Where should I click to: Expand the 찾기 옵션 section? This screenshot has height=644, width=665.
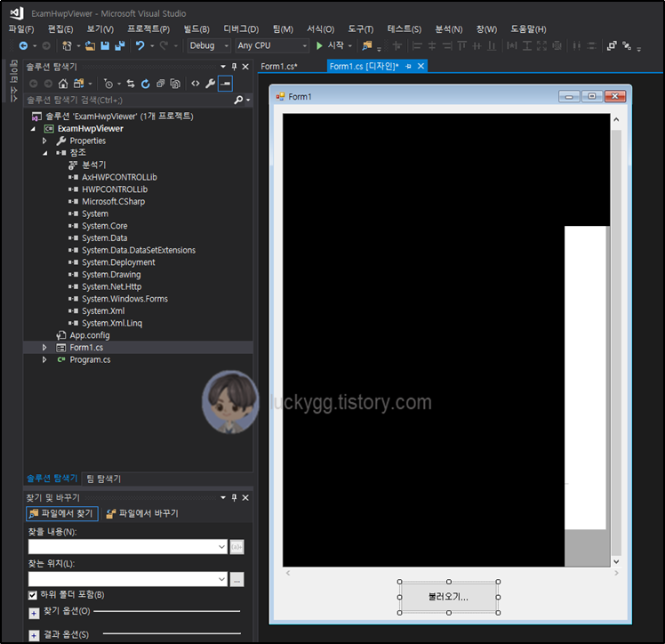(x=34, y=613)
